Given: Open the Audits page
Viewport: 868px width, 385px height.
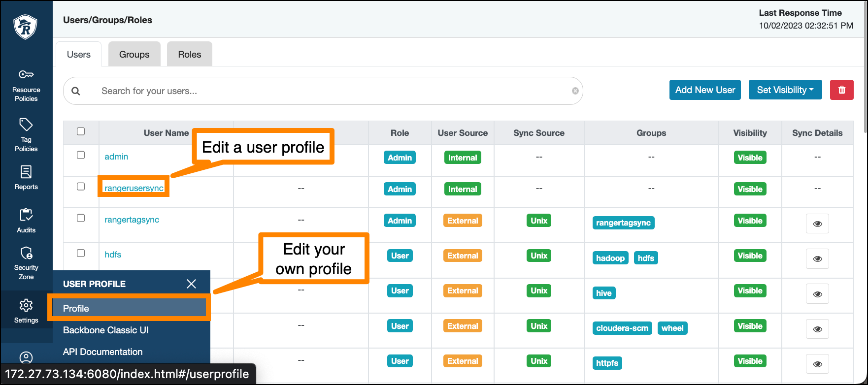Looking at the screenshot, I should pyautogui.click(x=26, y=221).
